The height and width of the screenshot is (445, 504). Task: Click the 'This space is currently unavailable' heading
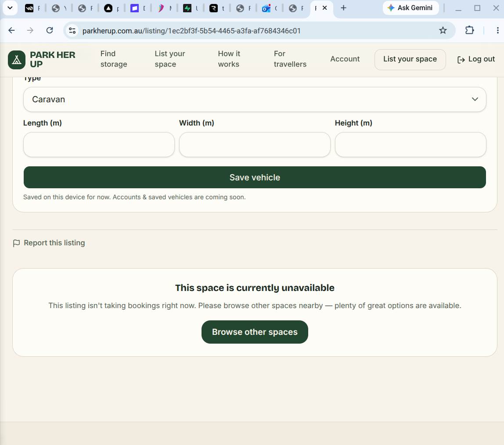click(x=255, y=288)
